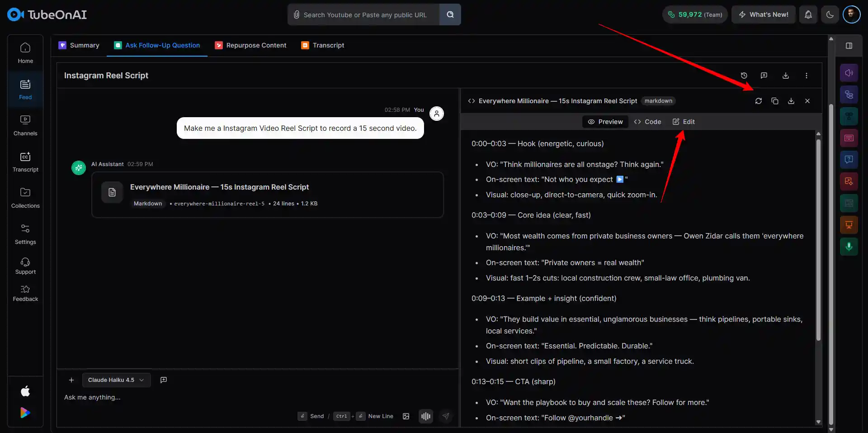
Task: Switch to the Summary tab
Action: pos(79,45)
